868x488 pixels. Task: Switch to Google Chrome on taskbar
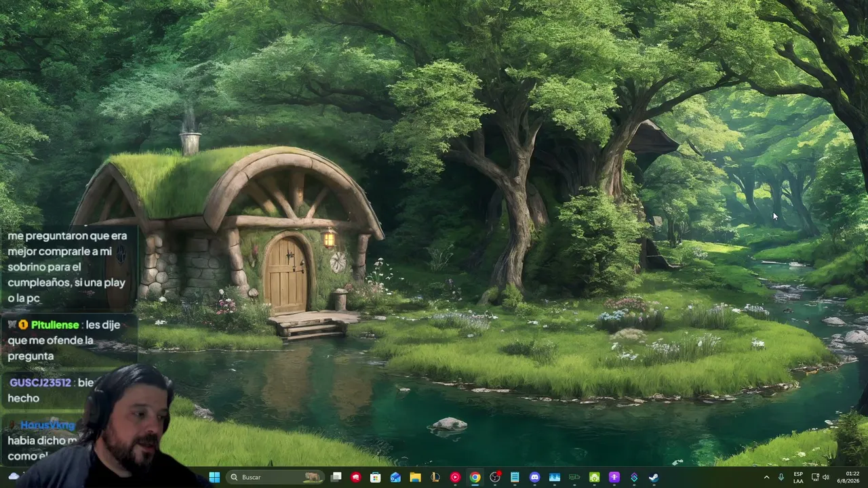point(475,477)
